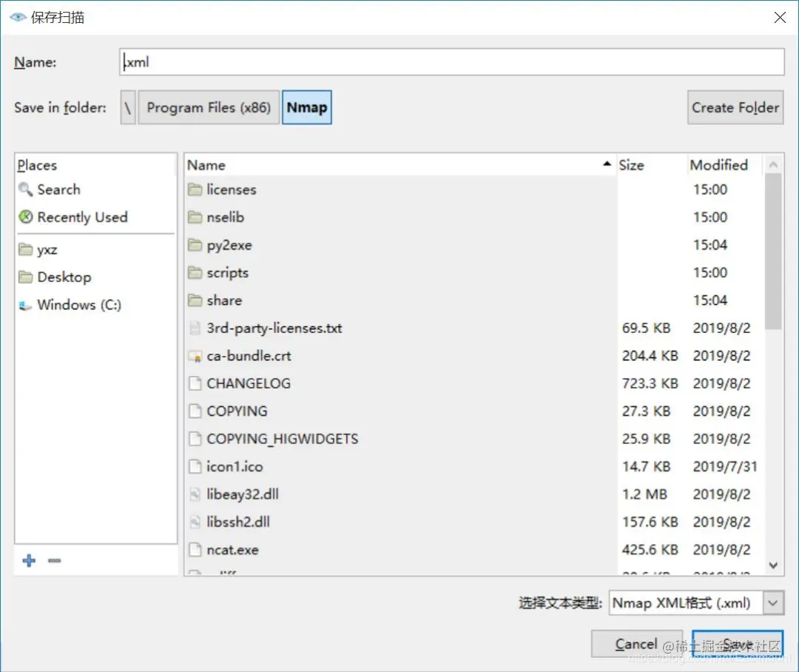Click the 425.6 KB size value
799x672 pixels.
[x=650, y=550]
